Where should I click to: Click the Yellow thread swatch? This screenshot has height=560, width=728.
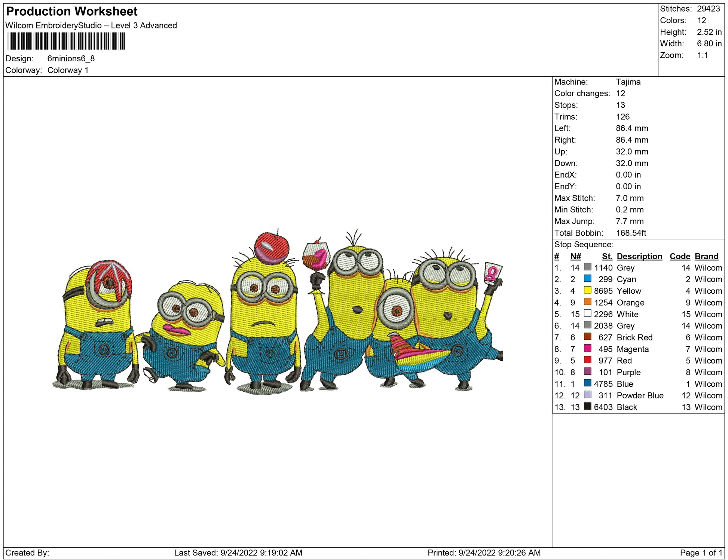(587, 290)
